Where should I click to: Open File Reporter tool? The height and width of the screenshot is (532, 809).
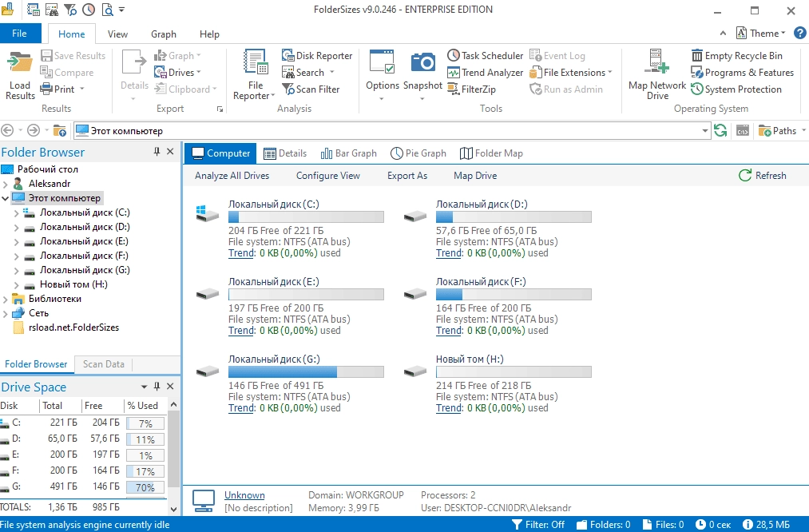coord(255,75)
